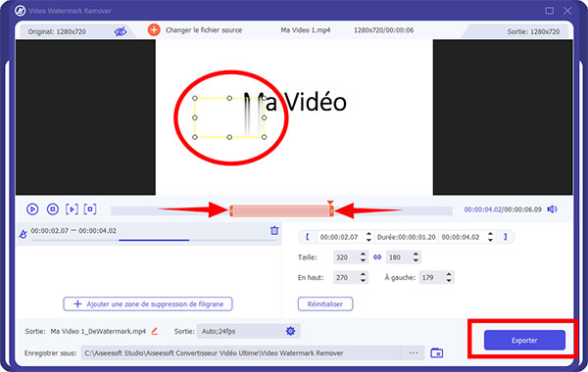Stop the video playback

pos(53,209)
